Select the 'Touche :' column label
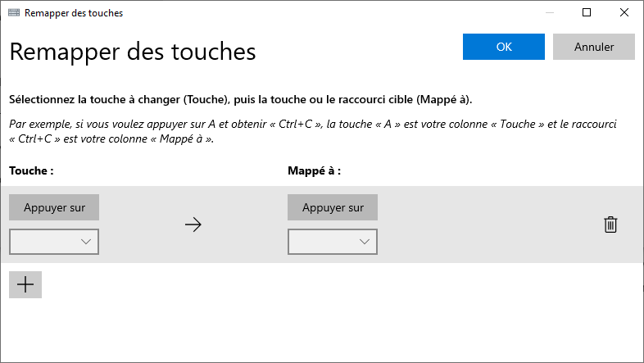This screenshot has height=363, width=644. [x=31, y=170]
